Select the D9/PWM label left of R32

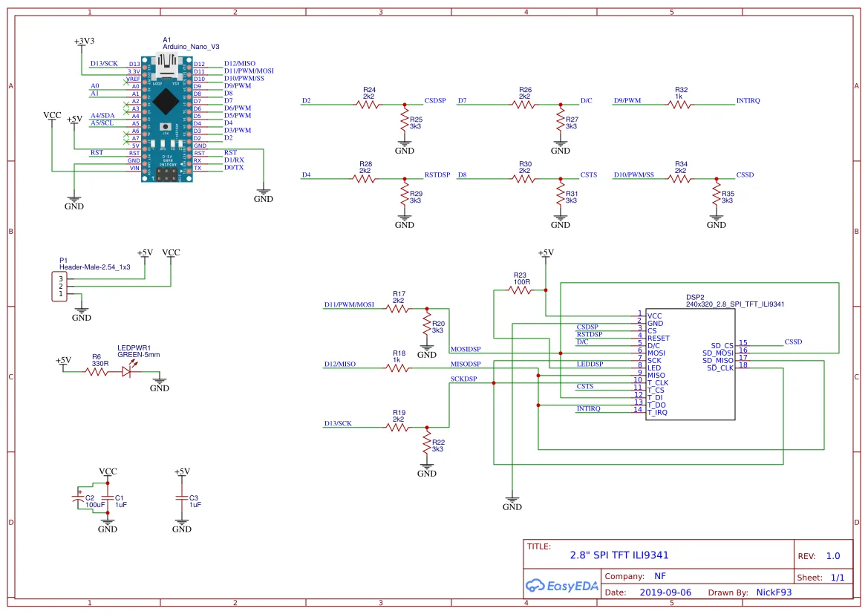(x=627, y=101)
